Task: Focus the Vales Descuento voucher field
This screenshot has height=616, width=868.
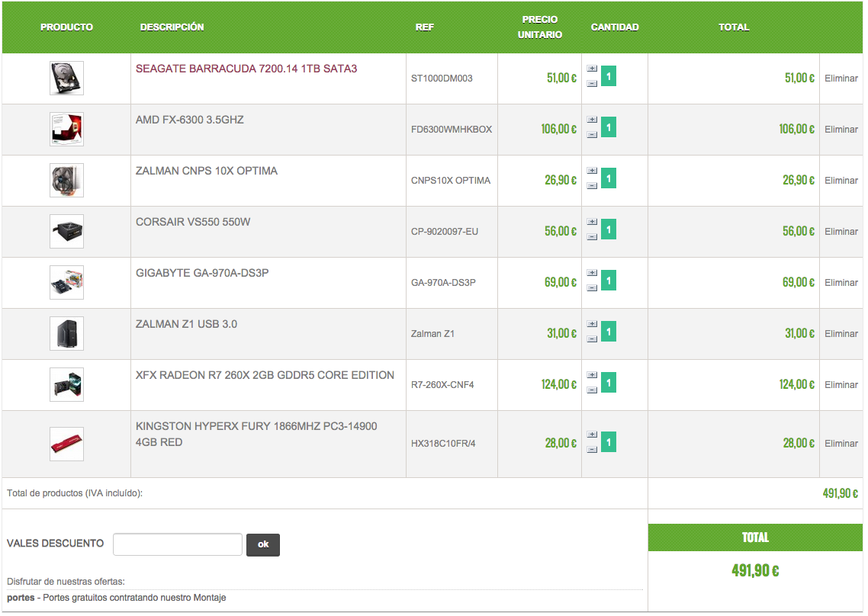Action: [178, 544]
